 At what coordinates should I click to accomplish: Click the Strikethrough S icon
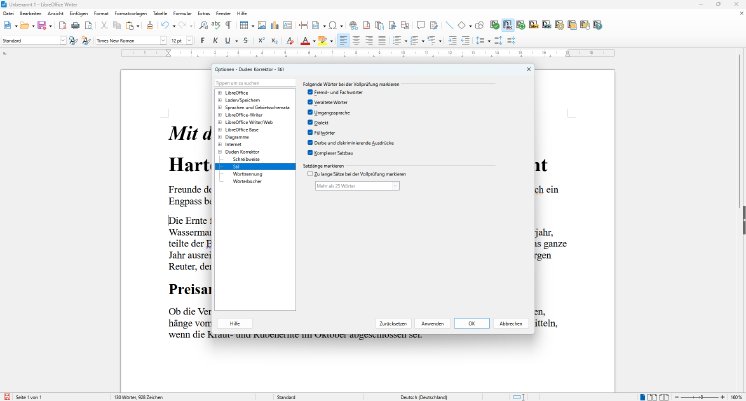pyautogui.click(x=245, y=41)
